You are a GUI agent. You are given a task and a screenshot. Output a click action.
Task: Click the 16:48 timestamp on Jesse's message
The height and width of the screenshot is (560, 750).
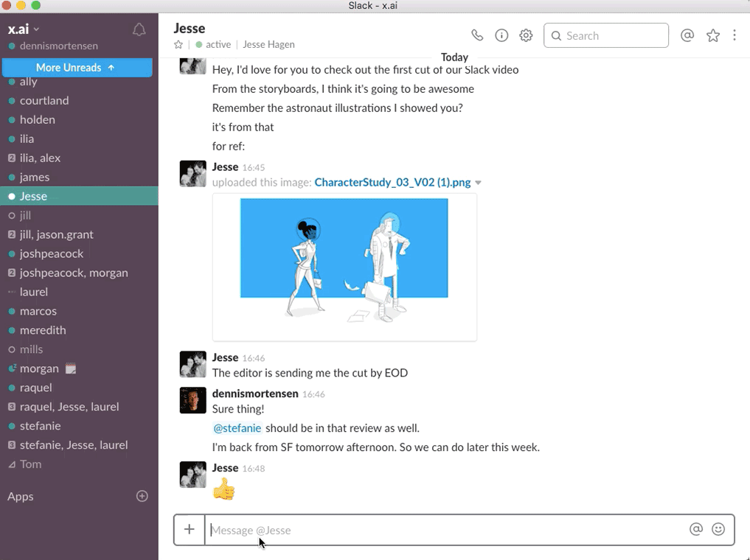[x=254, y=468]
